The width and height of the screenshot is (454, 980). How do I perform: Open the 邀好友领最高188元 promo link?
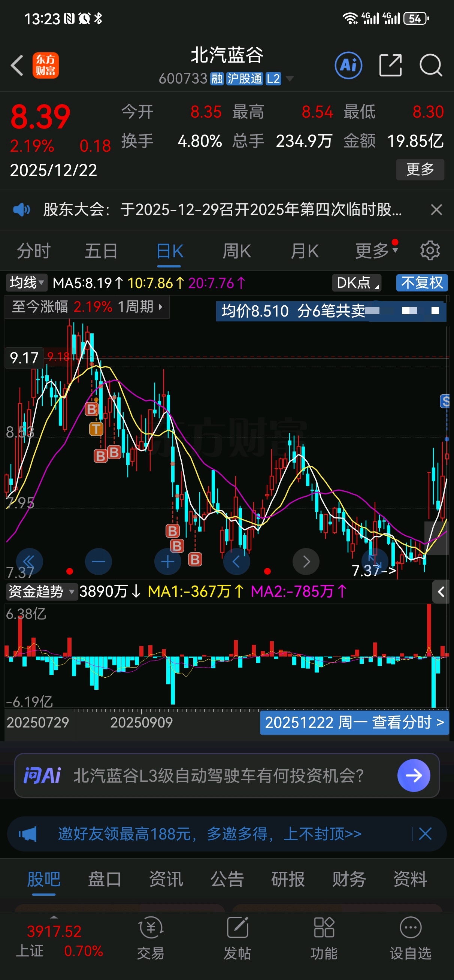(210, 834)
